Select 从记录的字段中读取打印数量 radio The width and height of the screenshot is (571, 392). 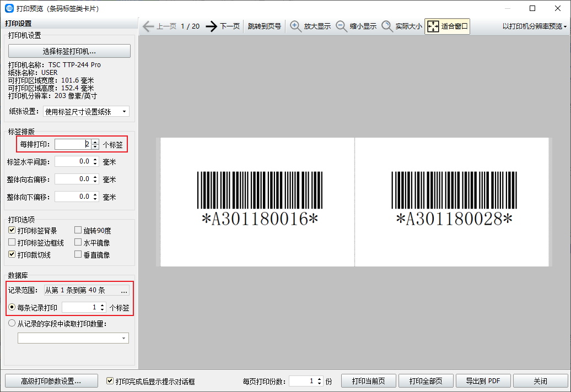coord(12,323)
